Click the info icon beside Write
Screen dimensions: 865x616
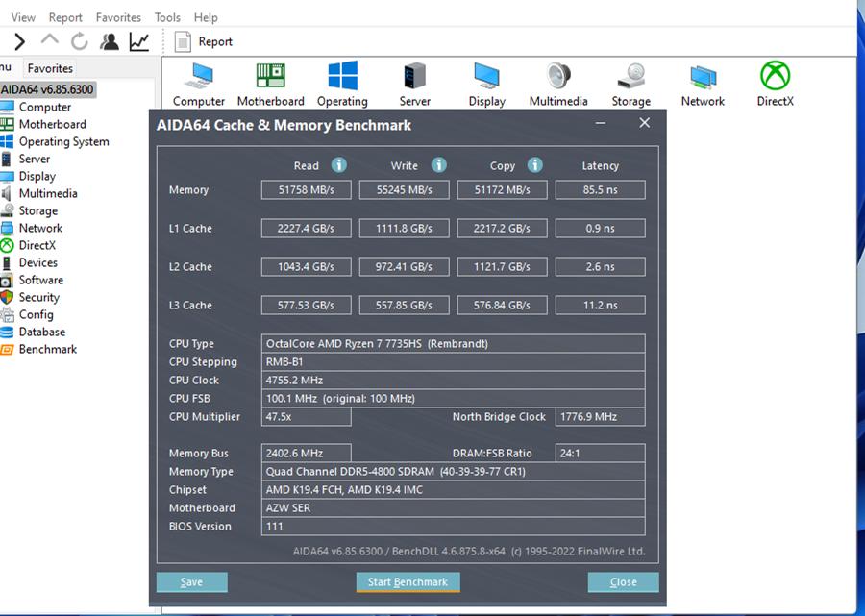coord(438,165)
